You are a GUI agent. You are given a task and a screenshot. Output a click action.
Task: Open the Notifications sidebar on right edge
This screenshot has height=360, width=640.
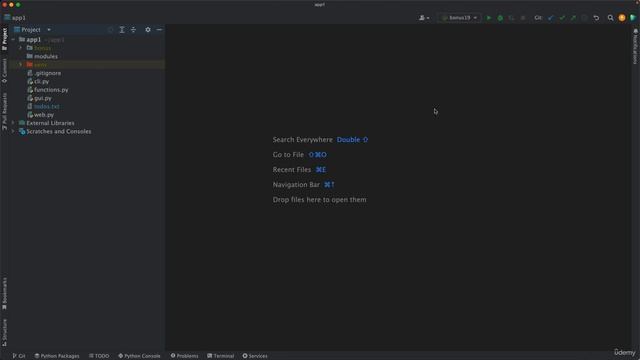[x=636, y=46]
